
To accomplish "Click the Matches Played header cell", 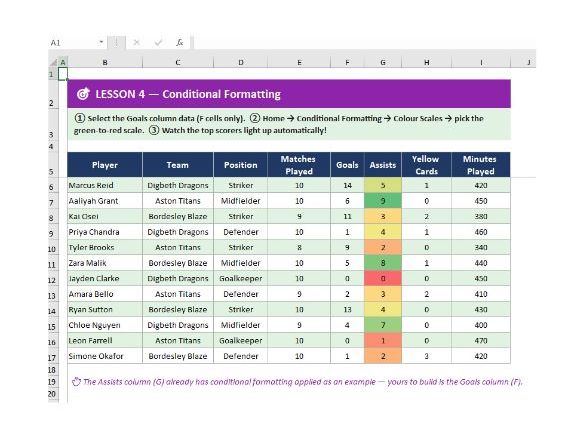I will [x=299, y=165].
